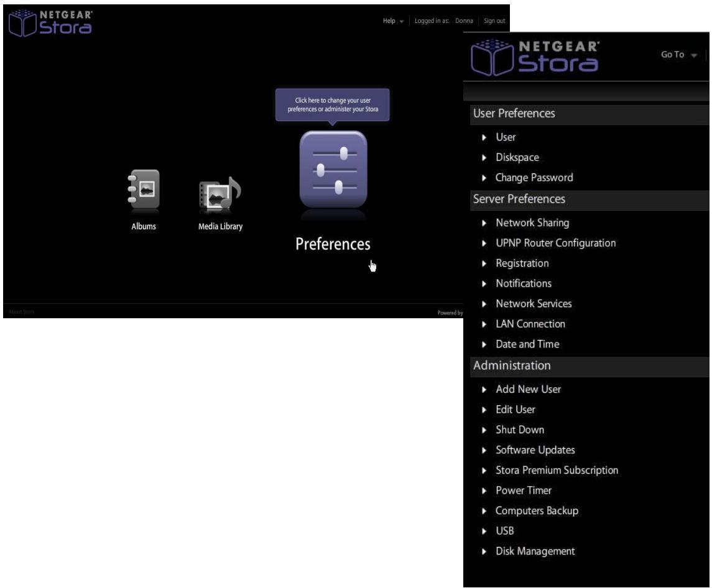
Task: Click the logged-in user name Donna
Action: 464,21
